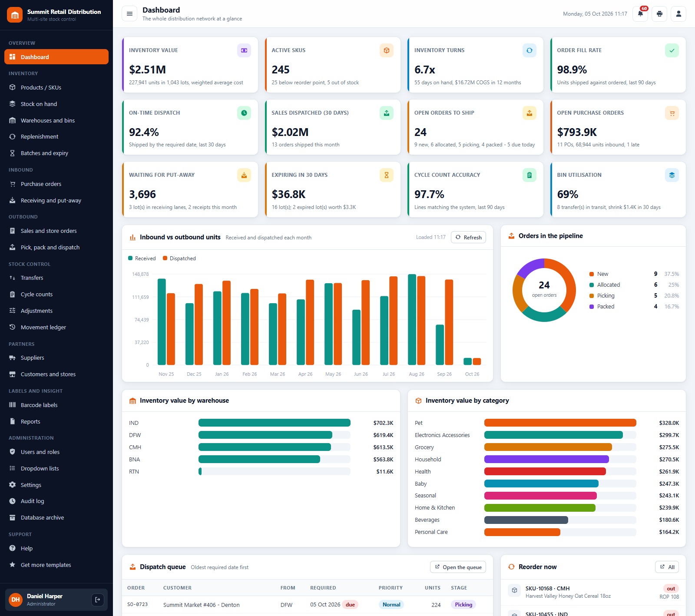Open Pick, pack and dispatch page
The height and width of the screenshot is (616, 695).
(x=56, y=247)
